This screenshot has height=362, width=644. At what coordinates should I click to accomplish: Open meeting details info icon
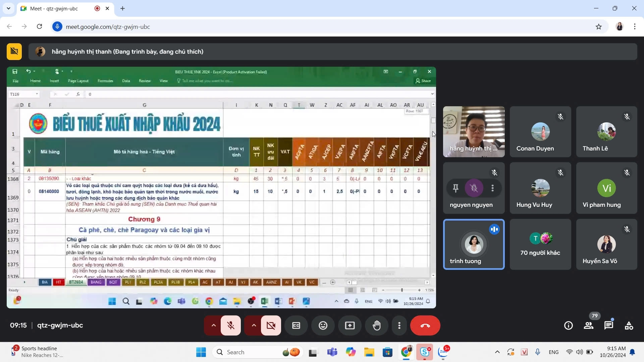pos(568,325)
